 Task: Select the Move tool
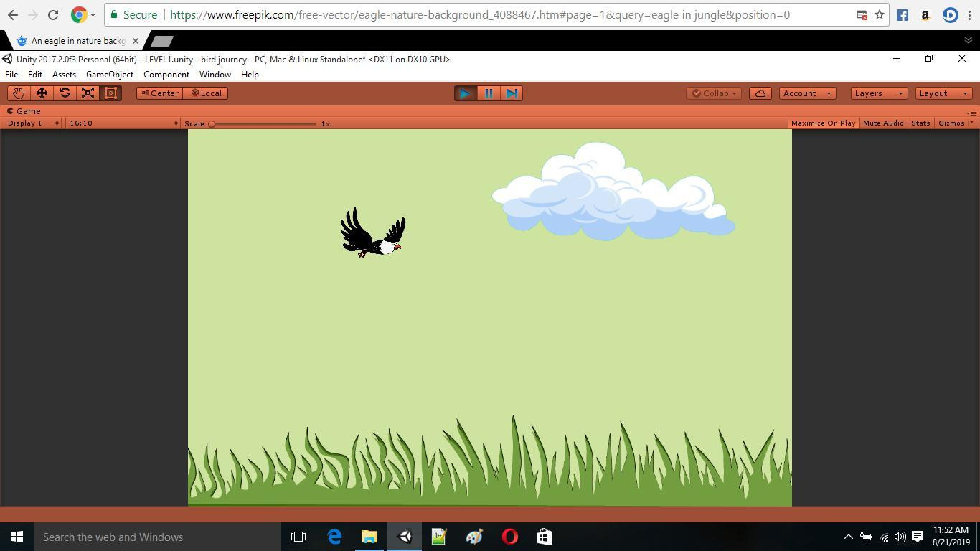click(42, 93)
